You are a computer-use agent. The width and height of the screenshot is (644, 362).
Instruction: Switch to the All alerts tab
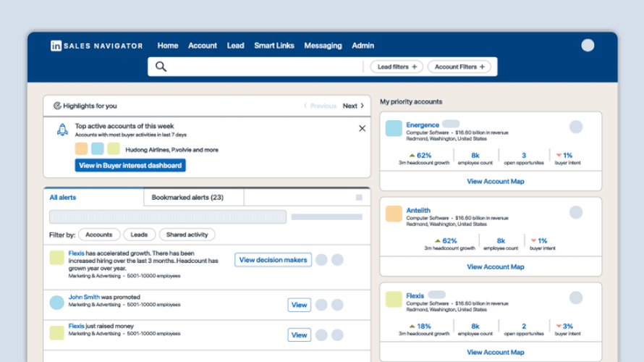coord(94,197)
